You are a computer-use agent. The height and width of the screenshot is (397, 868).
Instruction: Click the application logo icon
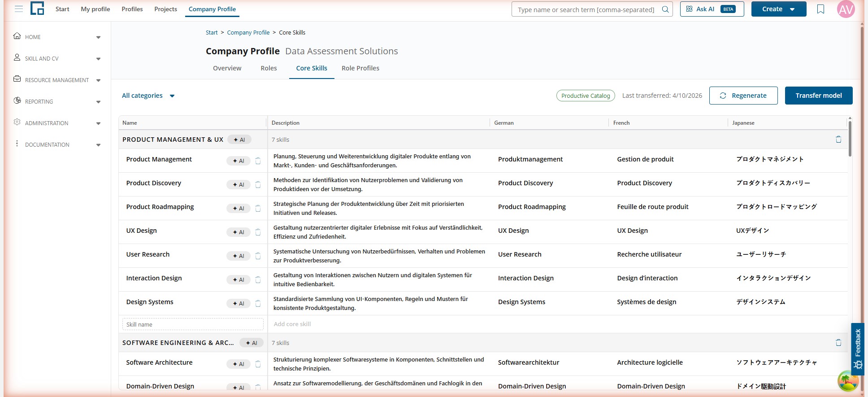(37, 9)
